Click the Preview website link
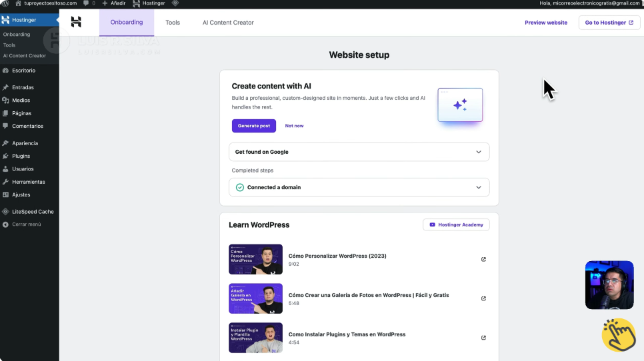Image resolution: width=644 pixels, height=361 pixels. 545,23
